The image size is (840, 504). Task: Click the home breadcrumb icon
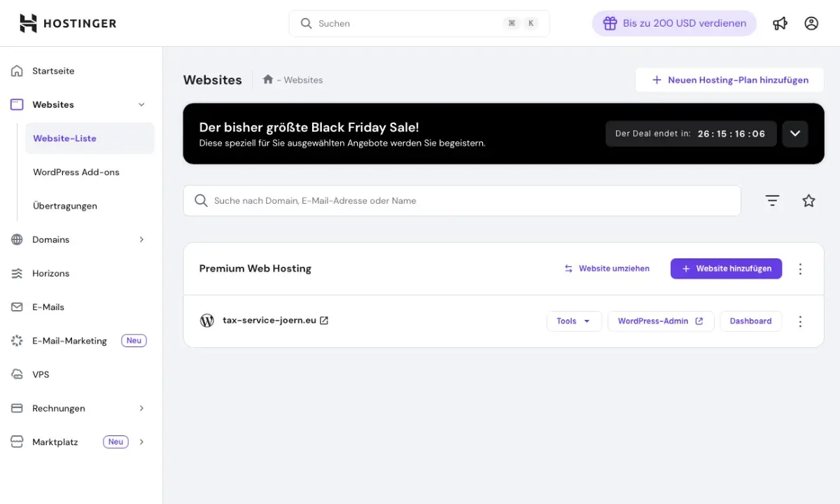pyautogui.click(x=267, y=80)
